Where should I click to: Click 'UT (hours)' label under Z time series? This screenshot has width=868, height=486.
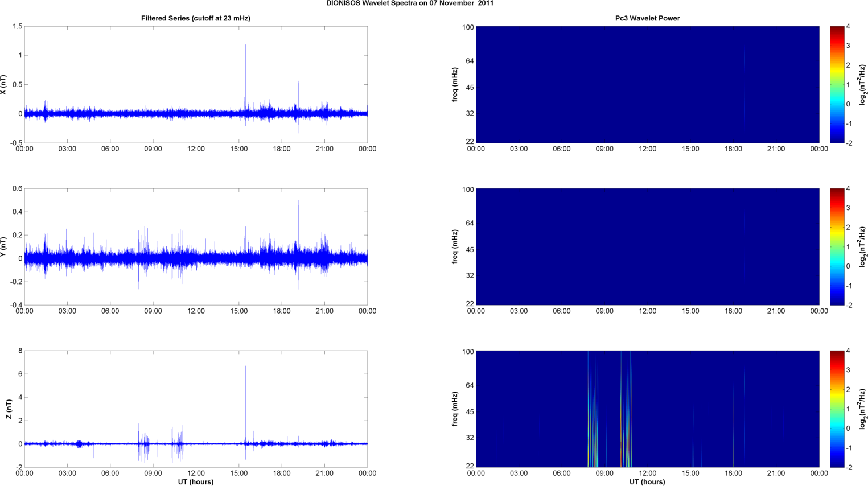click(x=196, y=482)
